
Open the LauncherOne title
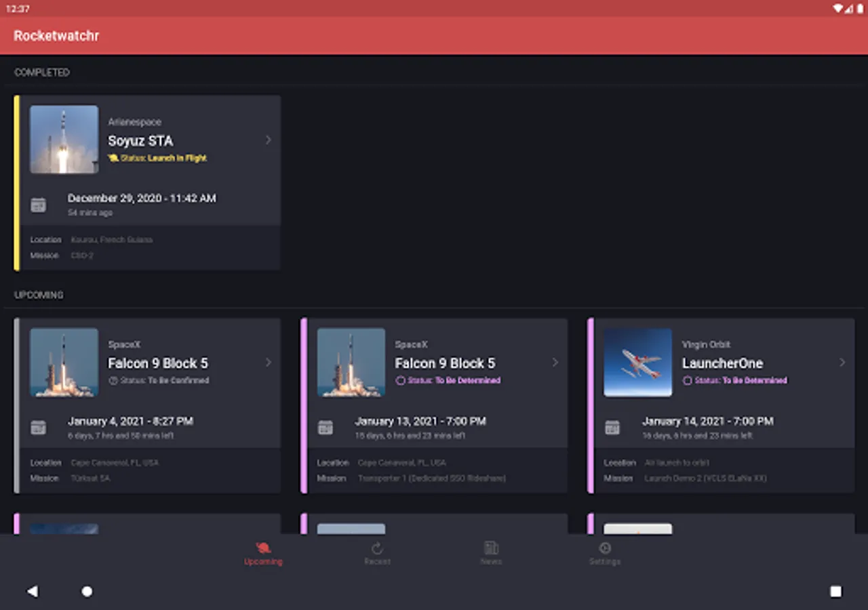click(x=722, y=363)
